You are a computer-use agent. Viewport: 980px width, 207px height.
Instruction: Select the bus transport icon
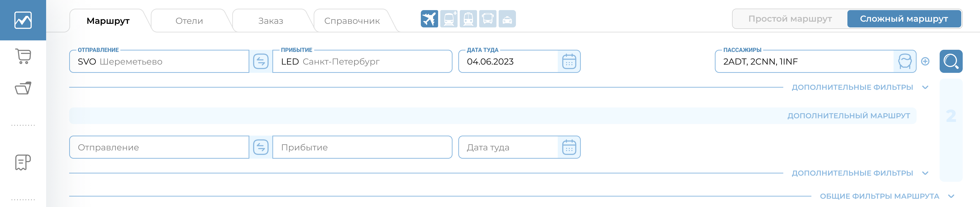point(487,19)
